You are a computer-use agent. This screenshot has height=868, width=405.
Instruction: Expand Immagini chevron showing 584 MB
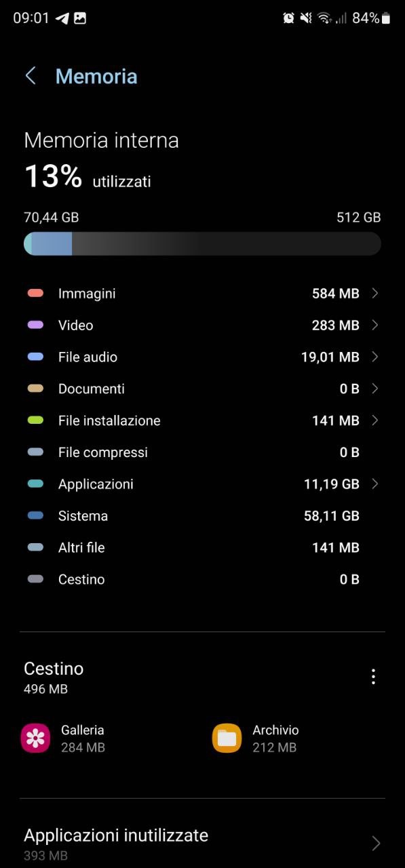click(375, 293)
